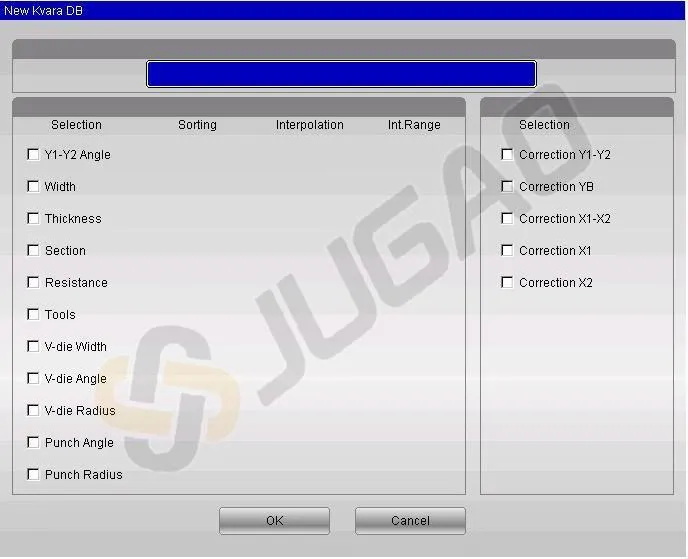The width and height of the screenshot is (688, 559).
Task: Check the Correction X1 option
Action: pos(507,251)
